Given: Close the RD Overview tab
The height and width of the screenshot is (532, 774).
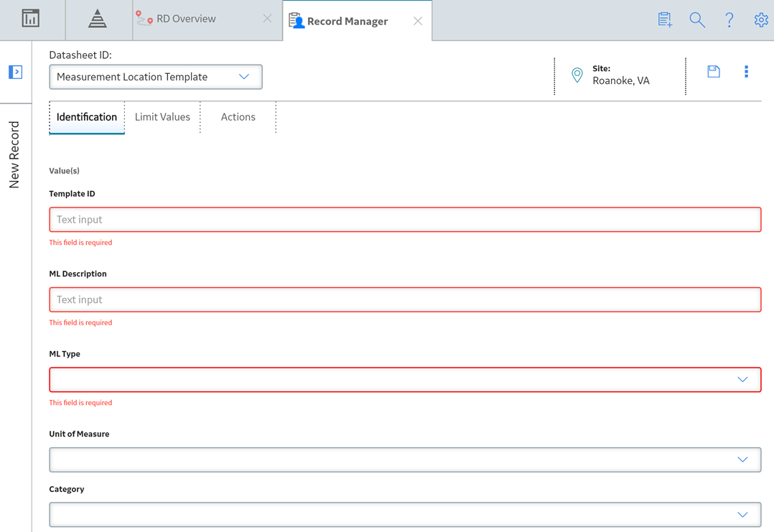Looking at the screenshot, I should 267,19.
